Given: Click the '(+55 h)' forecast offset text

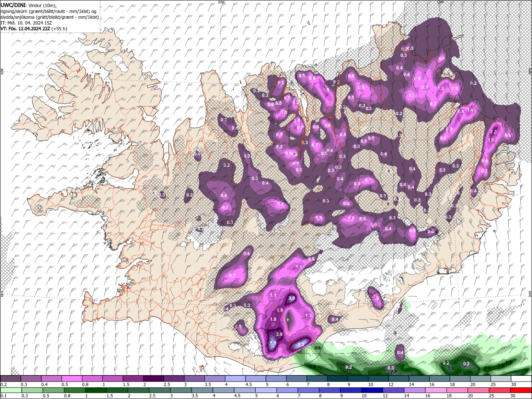Looking at the screenshot, I should pos(59,29).
